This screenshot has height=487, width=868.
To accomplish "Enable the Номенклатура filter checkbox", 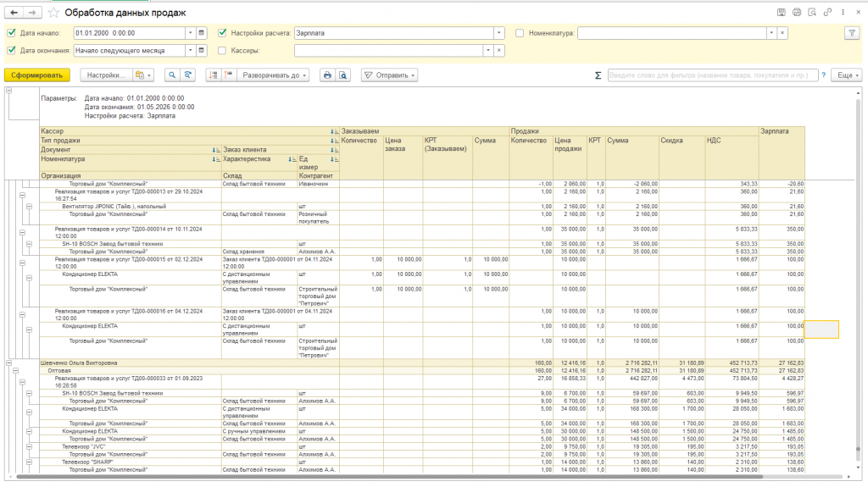I will click(520, 33).
